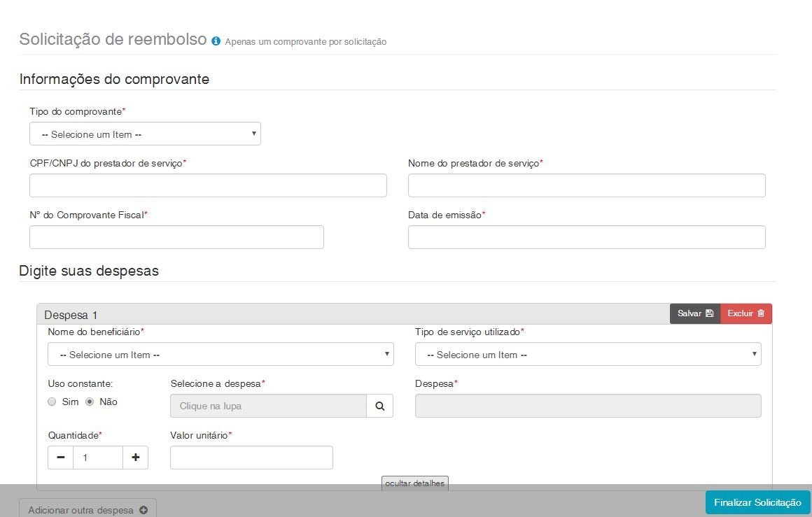812x517 pixels.
Task: Decrease quantity with the minus button
Action: click(x=61, y=458)
